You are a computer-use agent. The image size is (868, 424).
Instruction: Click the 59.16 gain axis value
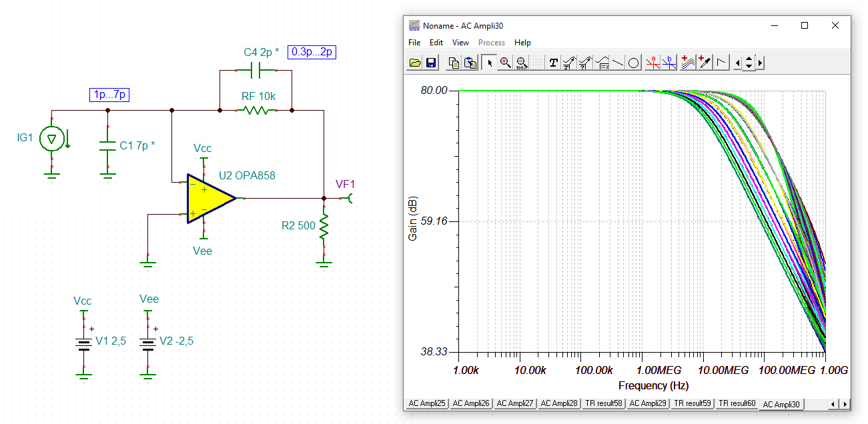pos(434,221)
